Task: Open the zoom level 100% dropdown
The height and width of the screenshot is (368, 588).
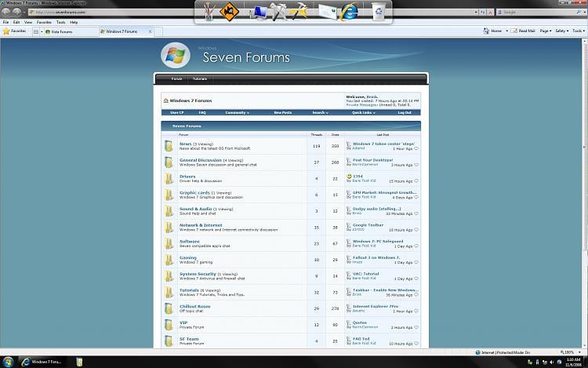Action: (579, 352)
